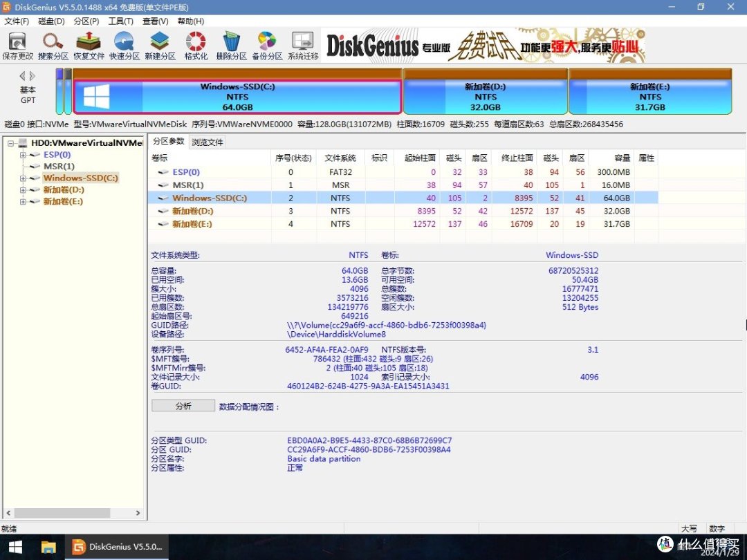Click the 就绪 status bar text
The width and height of the screenshot is (747, 560).
coord(10,529)
